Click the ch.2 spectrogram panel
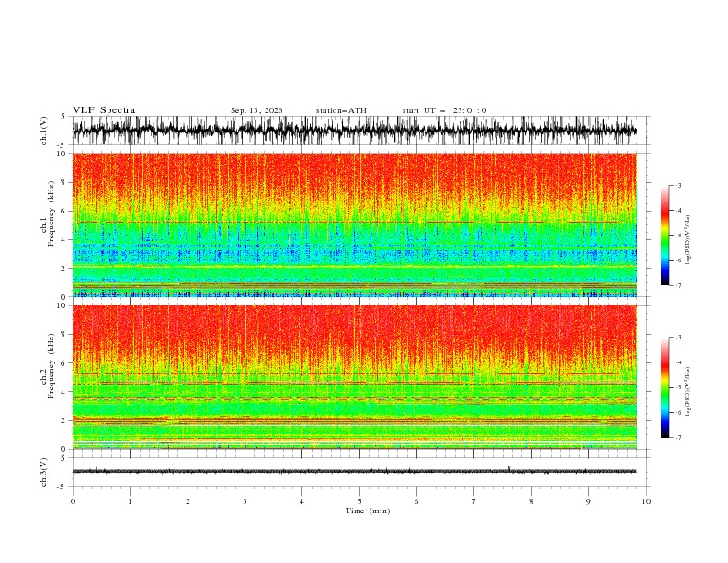728x563 pixels. coord(355,377)
